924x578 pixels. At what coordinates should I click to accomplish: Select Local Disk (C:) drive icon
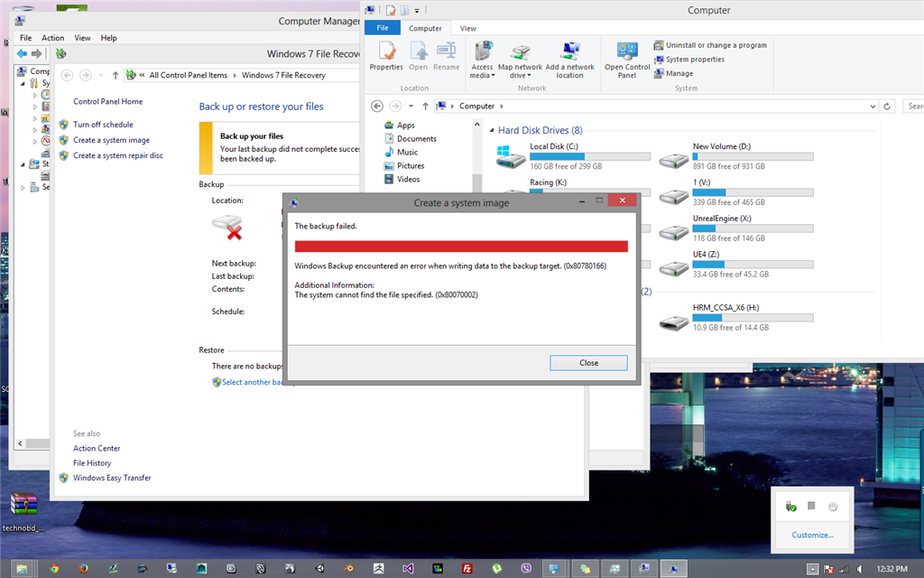tap(511, 157)
